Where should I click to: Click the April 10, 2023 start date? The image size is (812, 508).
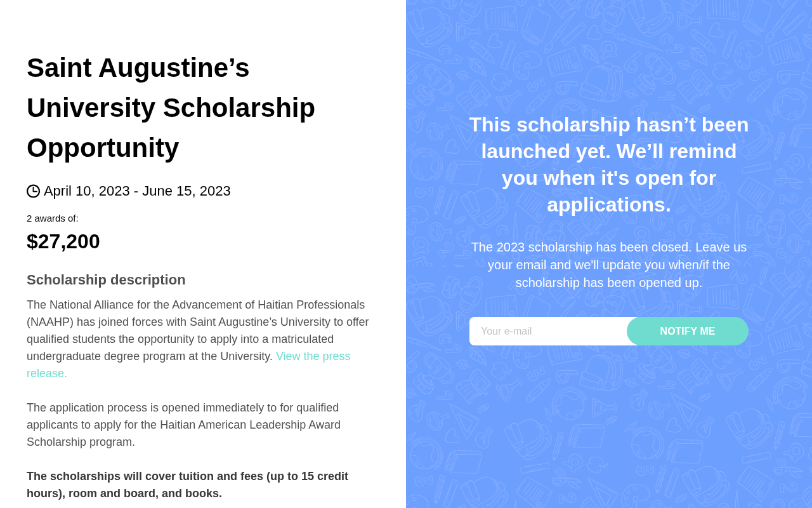pos(87,191)
